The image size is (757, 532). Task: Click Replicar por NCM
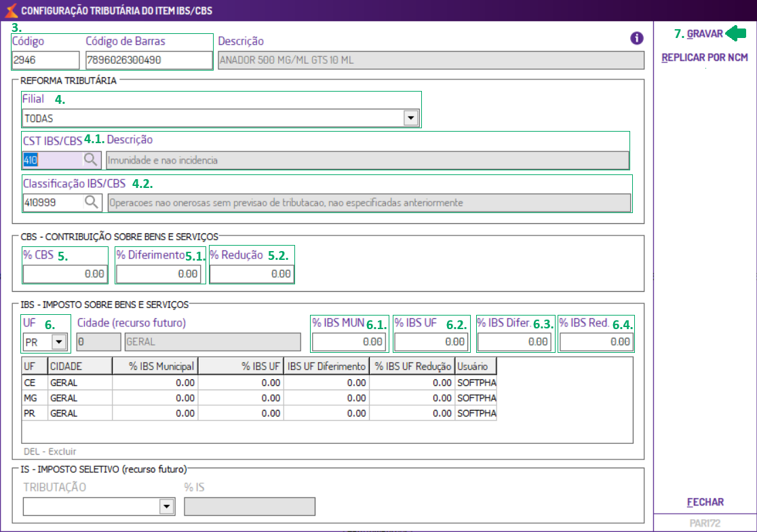[x=704, y=58]
